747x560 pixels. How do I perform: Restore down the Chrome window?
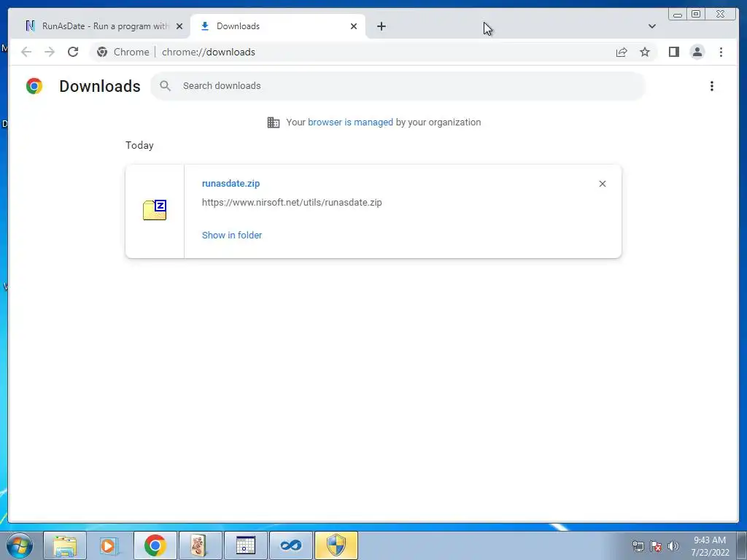point(695,15)
